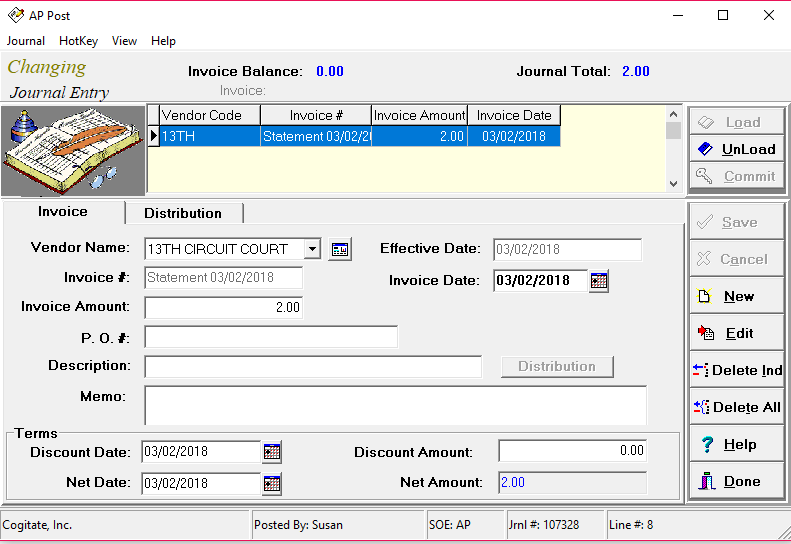Open the vendor lookup icon beside Vendor Name

(340, 249)
